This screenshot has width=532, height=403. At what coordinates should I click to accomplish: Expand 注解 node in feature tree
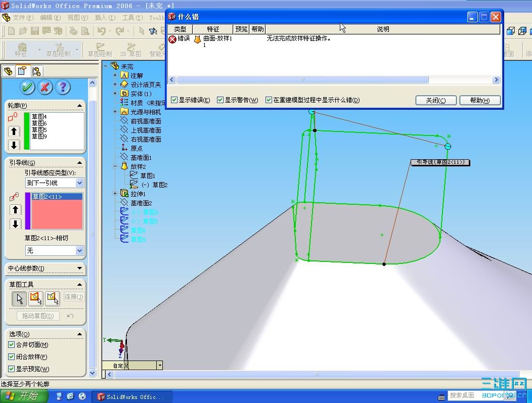115,75
